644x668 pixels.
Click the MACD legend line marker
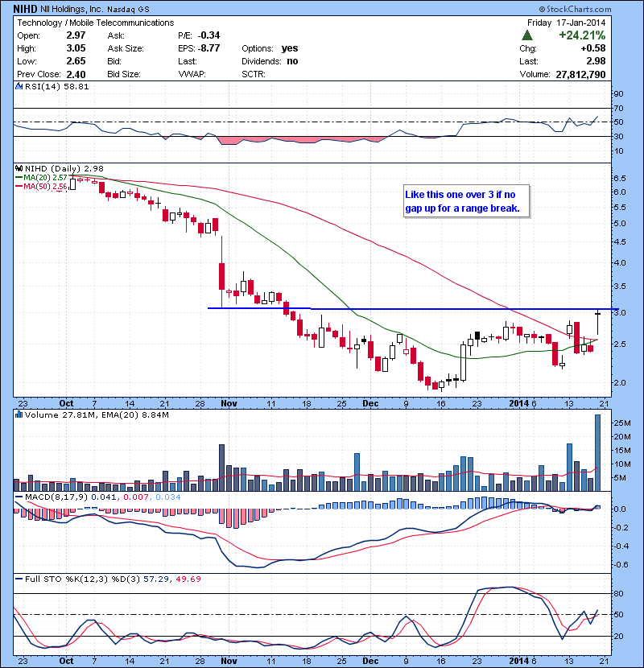(19, 497)
